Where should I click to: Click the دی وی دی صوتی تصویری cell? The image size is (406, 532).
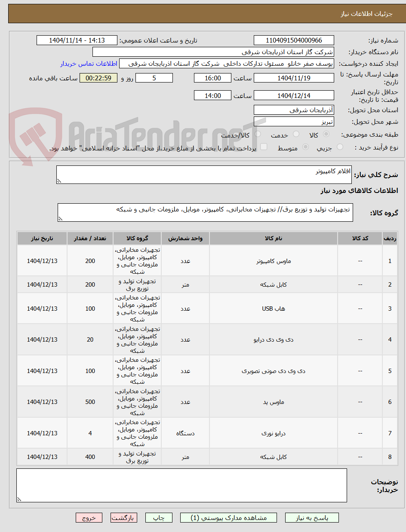(273, 371)
